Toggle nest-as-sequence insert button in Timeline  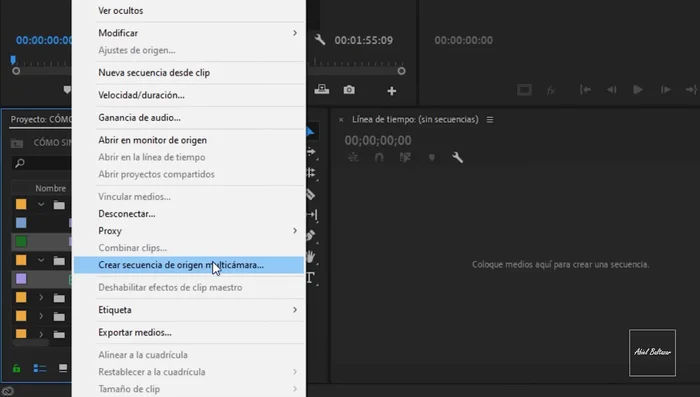coord(353,157)
